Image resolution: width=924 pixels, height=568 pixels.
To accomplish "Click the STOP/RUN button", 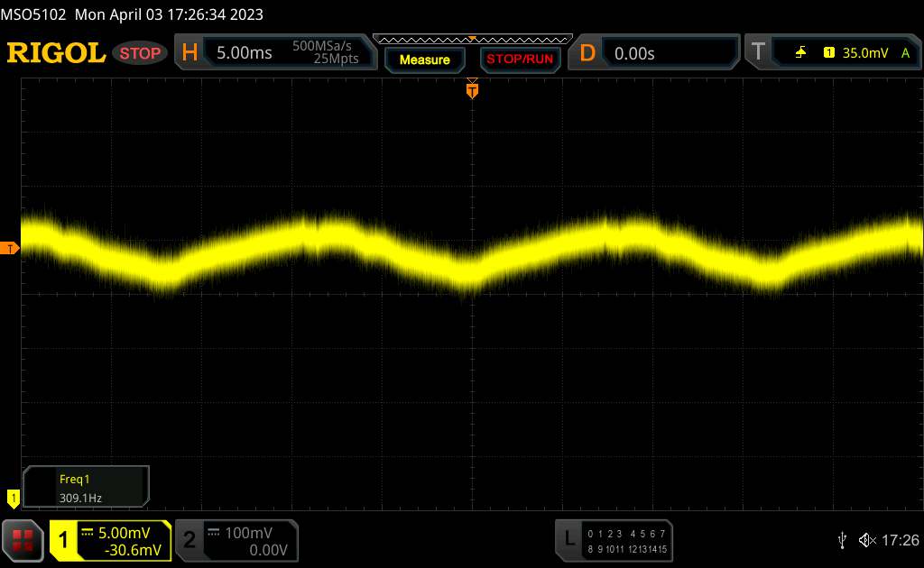I will [520, 60].
